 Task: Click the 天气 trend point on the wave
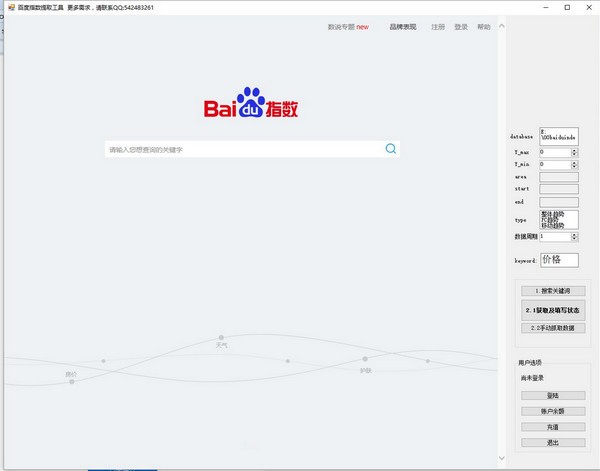[x=221, y=337]
